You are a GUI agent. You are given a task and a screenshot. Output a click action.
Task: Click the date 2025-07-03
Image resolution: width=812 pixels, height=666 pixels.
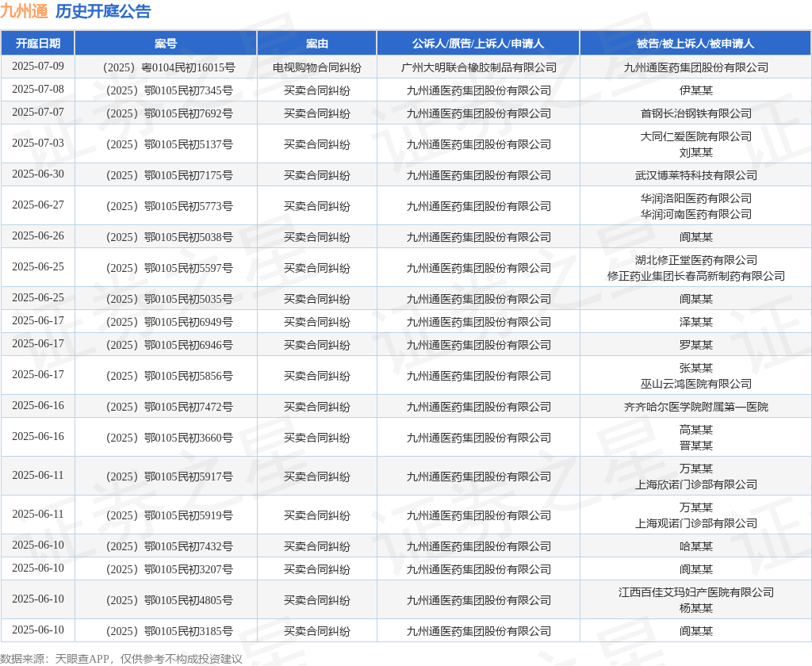pyautogui.click(x=38, y=143)
